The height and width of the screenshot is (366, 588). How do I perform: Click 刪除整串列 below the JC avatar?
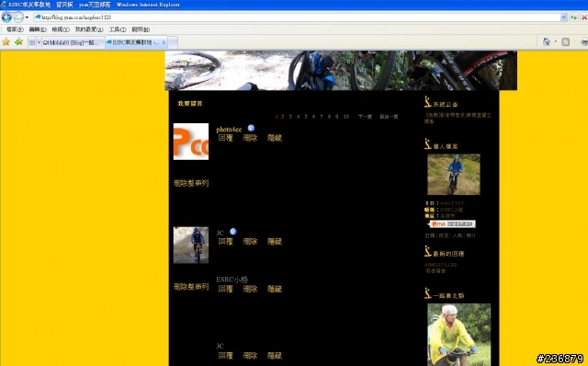(191, 287)
